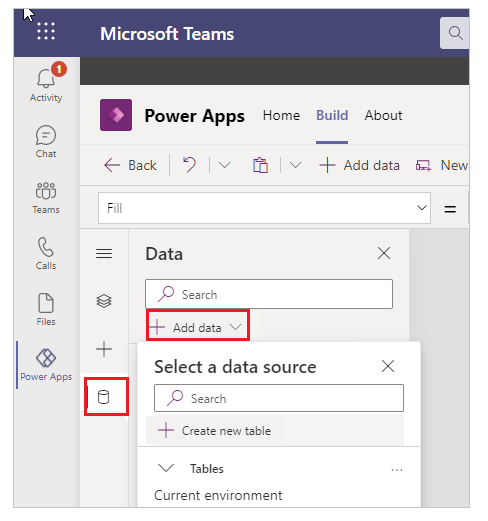Click the Microsoft Teams title
488x521 pixels.
point(167,34)
